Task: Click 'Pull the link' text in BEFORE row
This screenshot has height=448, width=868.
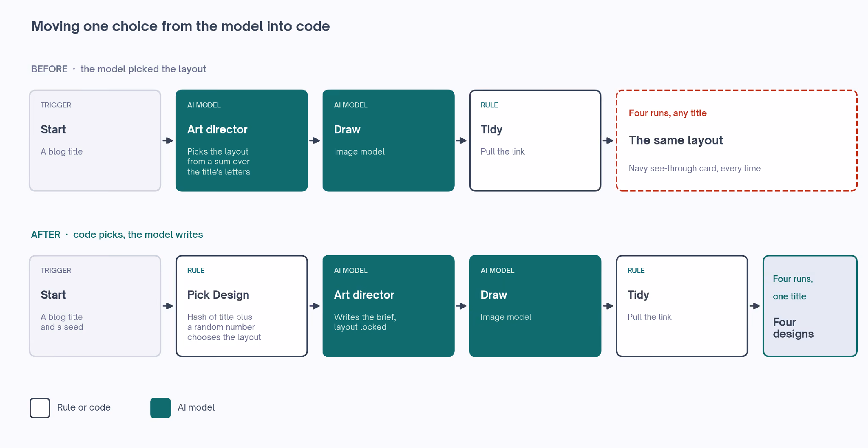Action: [503, 152]
